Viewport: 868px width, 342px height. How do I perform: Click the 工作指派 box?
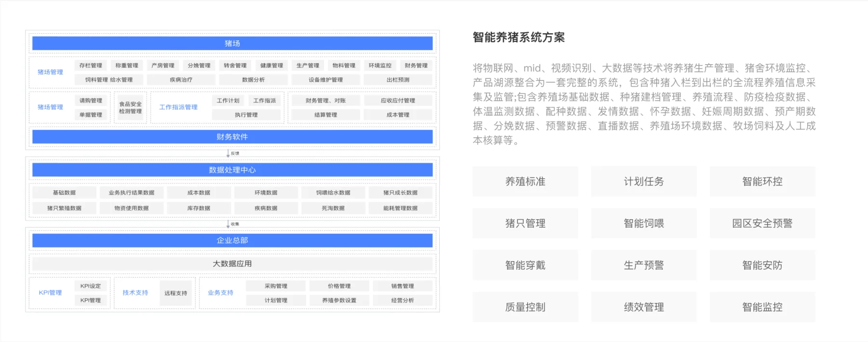pyautogui.click(x=265, y=101)
